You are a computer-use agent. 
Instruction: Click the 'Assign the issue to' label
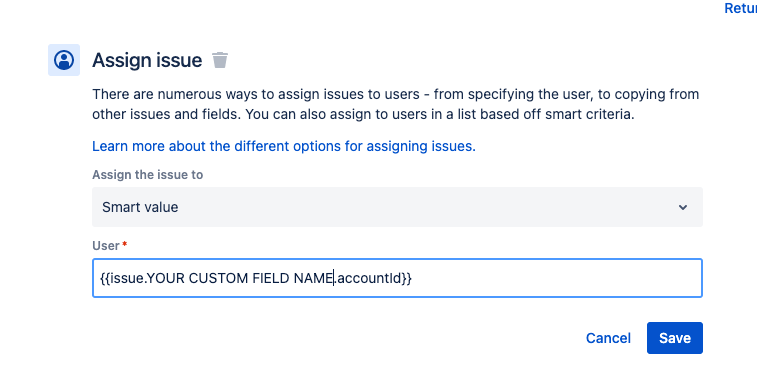coord(148,175)
